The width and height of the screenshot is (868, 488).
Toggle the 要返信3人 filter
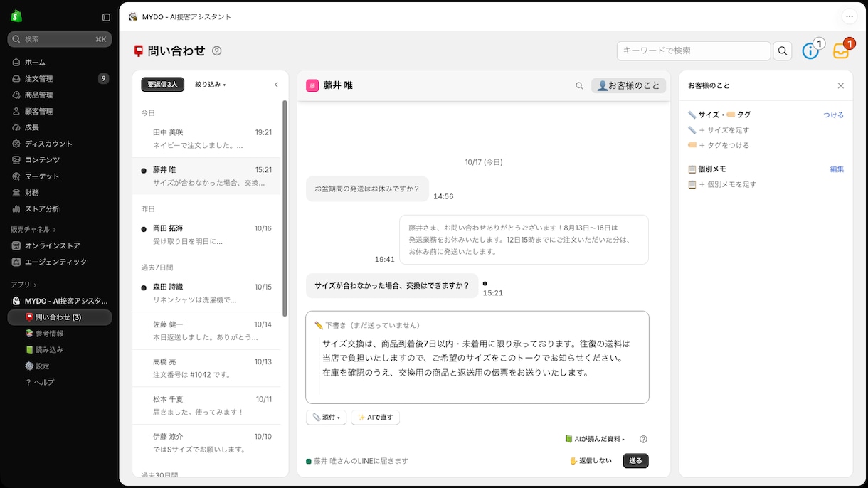point(162,85)
